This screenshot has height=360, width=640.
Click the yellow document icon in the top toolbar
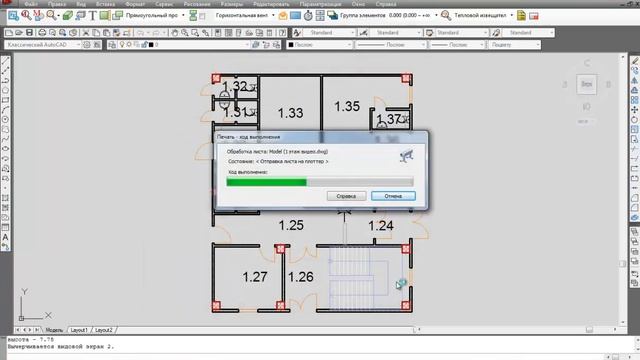point(521,16)
